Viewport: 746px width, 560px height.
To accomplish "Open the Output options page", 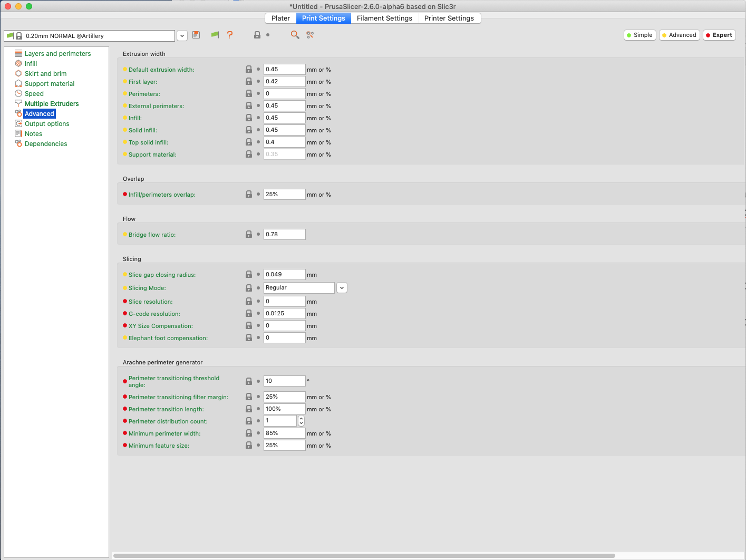I will tap(46, 123).
